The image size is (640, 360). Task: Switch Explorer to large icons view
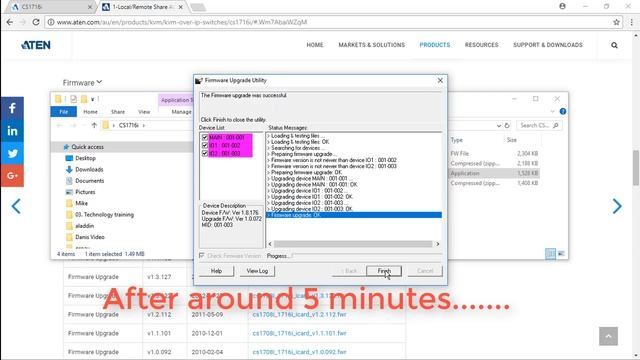click(561, 254)
